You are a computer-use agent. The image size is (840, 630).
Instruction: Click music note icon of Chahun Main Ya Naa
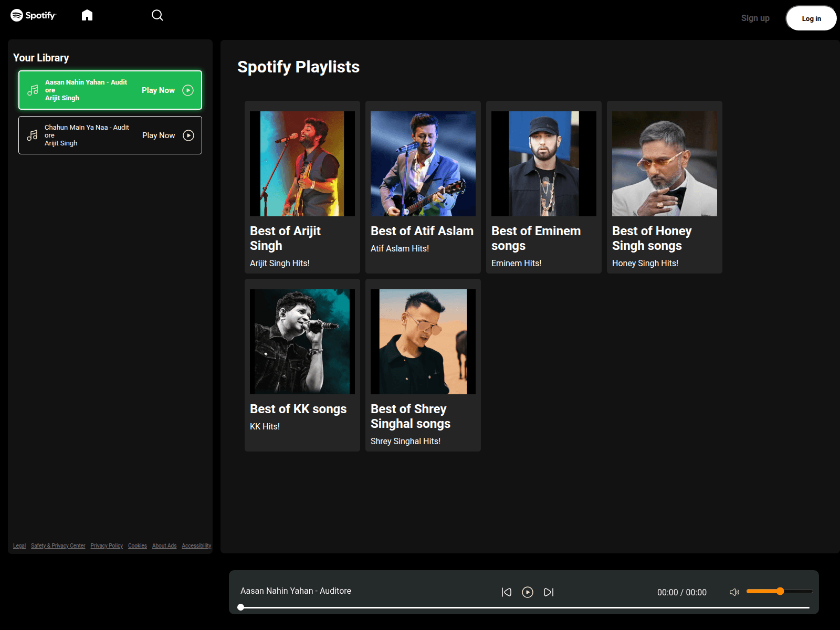[33, 135]
